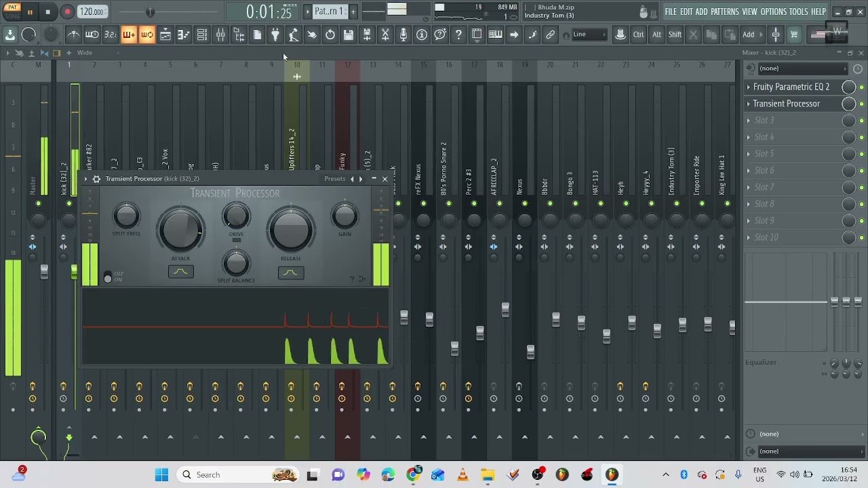Open the Playlist view icon
This screenshot has height=488, width=868.
[165, 35]
